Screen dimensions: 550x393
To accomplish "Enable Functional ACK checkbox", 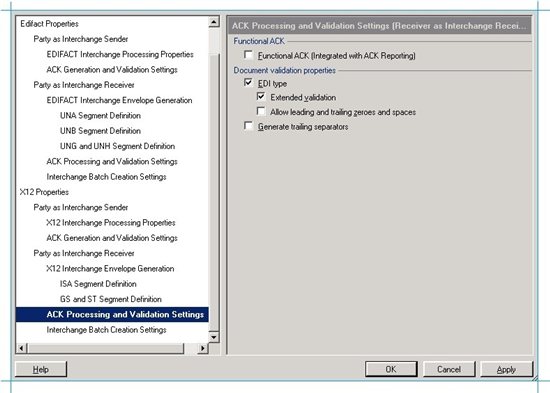I will click(249, 55).
